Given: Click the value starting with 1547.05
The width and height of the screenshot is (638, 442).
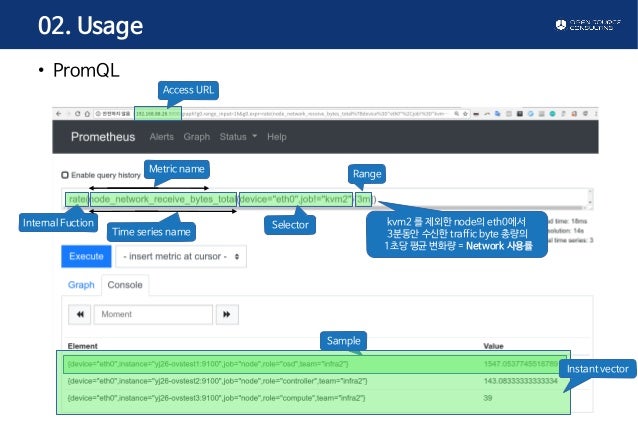Looking at the screenshot, I should (x=520, y=364).
